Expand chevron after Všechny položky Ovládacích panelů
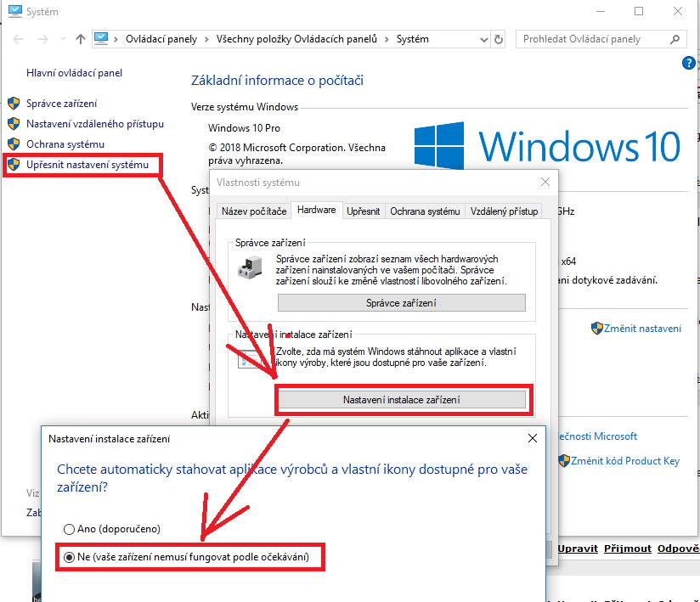Viewport: 700px width, 602px height. 387,40
